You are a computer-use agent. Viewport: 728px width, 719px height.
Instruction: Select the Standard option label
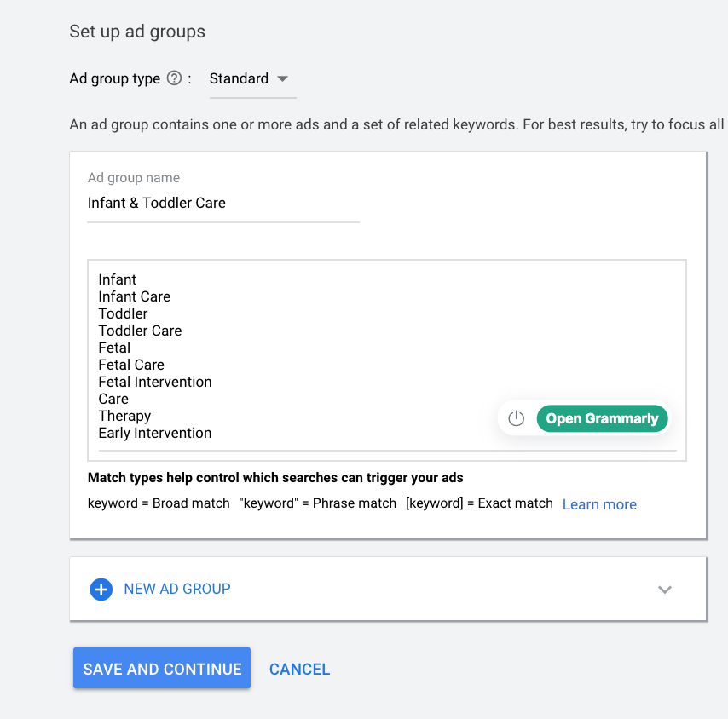tap(239, 78)
